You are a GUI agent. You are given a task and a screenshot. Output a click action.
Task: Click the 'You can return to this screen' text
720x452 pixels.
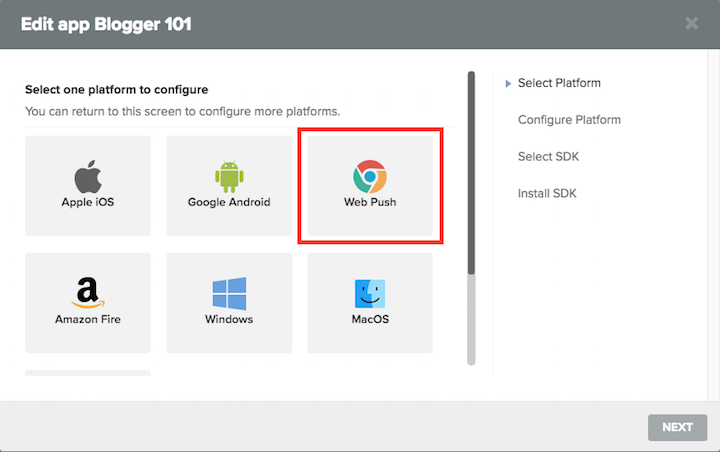pos(183,112)
